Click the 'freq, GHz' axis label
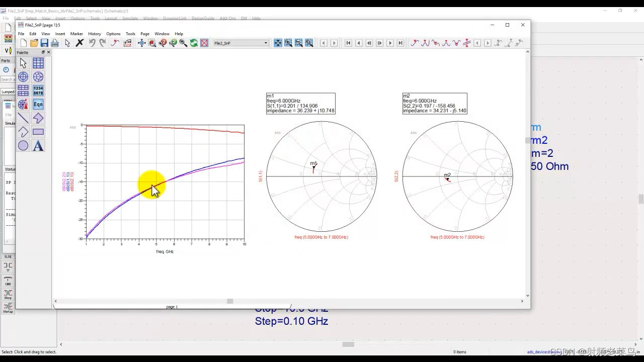The width and height of the screenshot is (644, 362). 165,251
